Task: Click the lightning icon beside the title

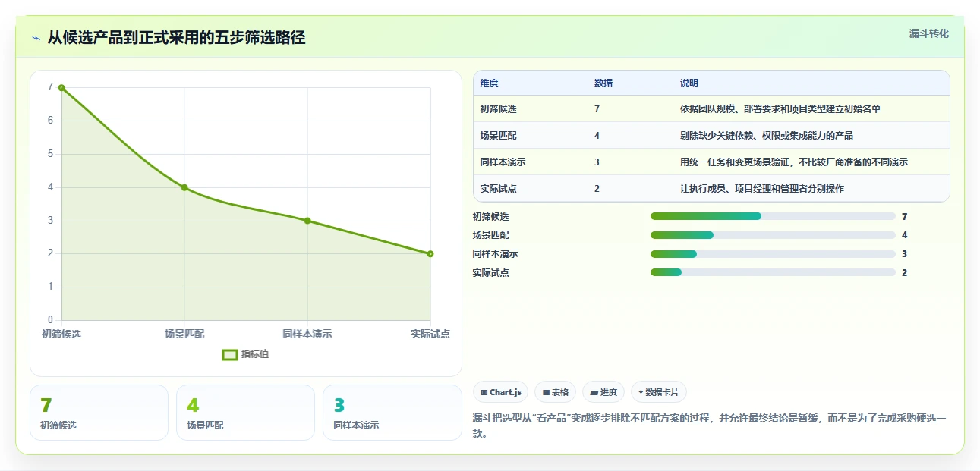Action: (36, 38)
